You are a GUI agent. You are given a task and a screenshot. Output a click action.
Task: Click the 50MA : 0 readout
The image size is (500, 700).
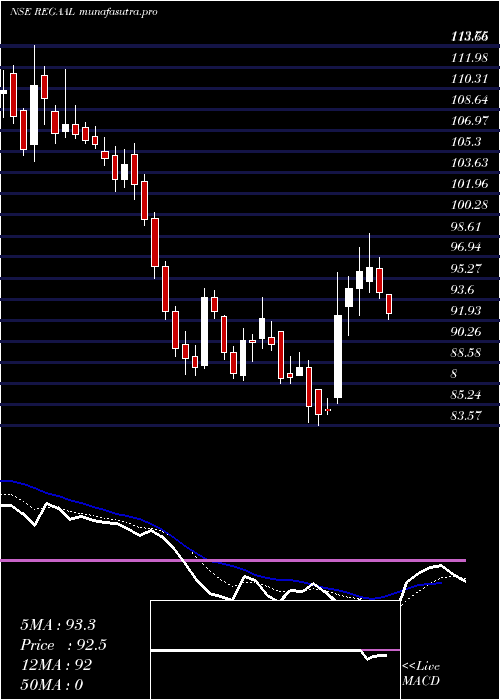52,685
